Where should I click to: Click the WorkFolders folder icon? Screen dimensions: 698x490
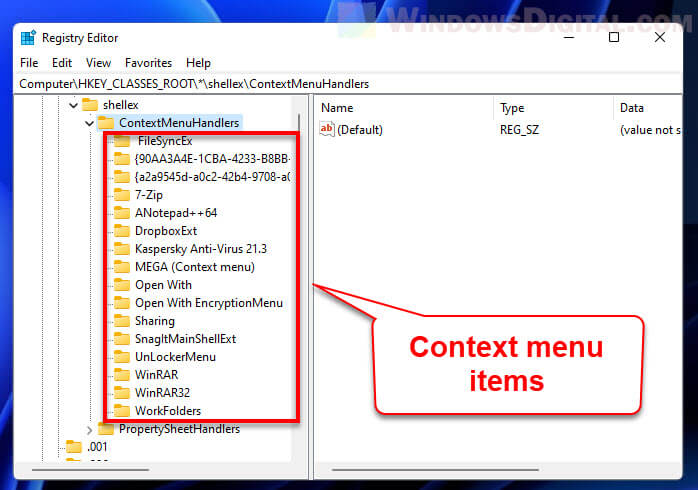point(122,410)
